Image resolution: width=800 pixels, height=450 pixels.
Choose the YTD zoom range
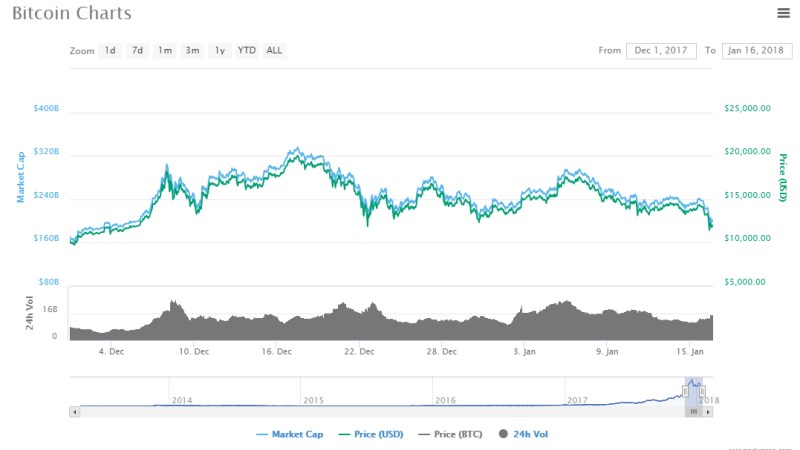click(x=246, y=50)
